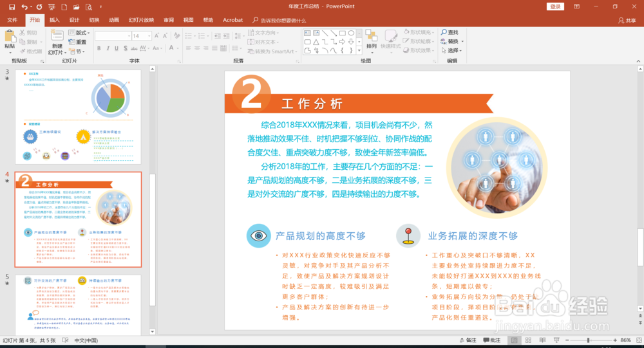Open the font size dropdown showing 14
This screenshot has width=644, height=348.
[149, 36]
